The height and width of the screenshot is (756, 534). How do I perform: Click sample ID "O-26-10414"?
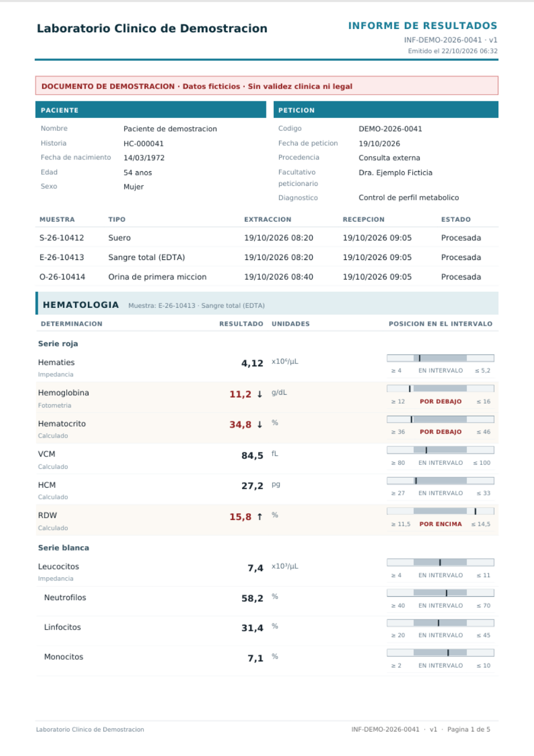tap(62, 277)
